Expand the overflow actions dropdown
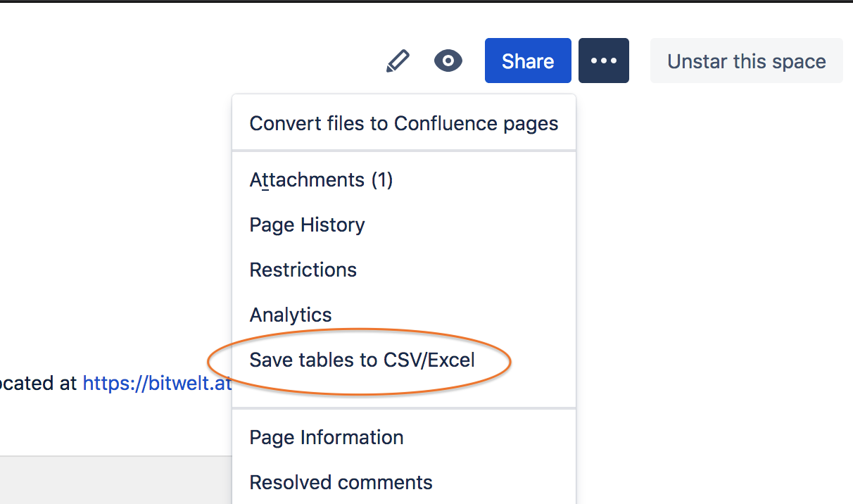Screen dimensions: 853x504 click(x=603, y=61)
